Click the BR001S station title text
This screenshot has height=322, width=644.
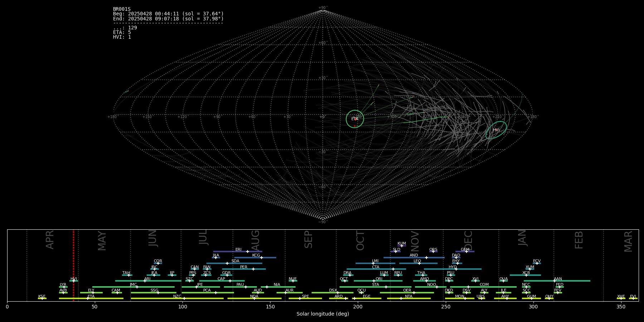click(x=122, y=9)
